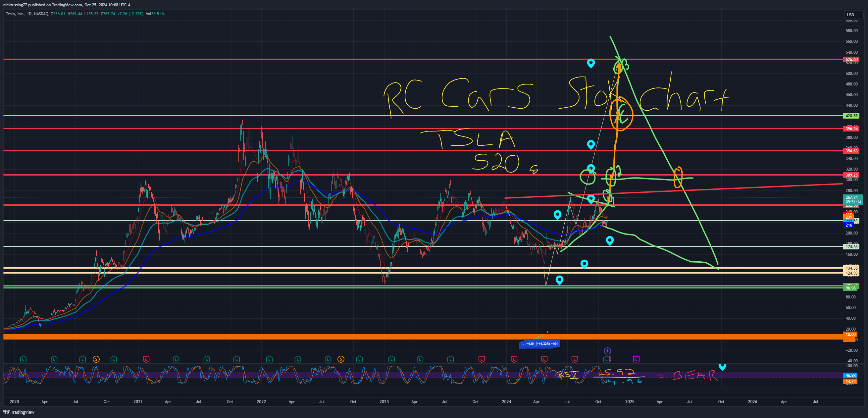Open the April 2021 green earnings marker

click(x=176, y=359)
